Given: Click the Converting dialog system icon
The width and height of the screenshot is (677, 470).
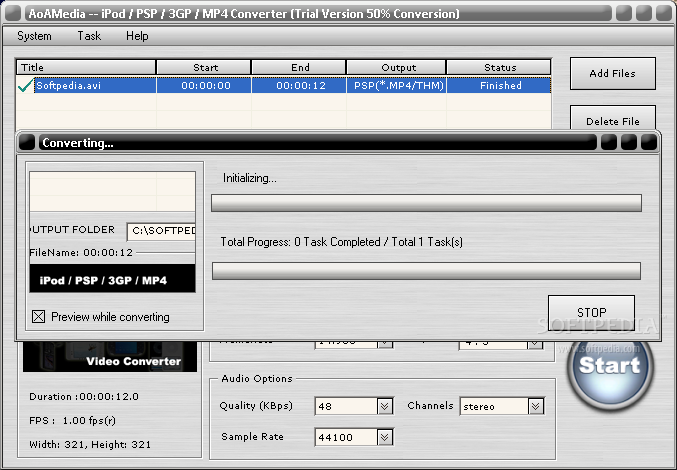Looking at the screenshot, I should (27, 142).
